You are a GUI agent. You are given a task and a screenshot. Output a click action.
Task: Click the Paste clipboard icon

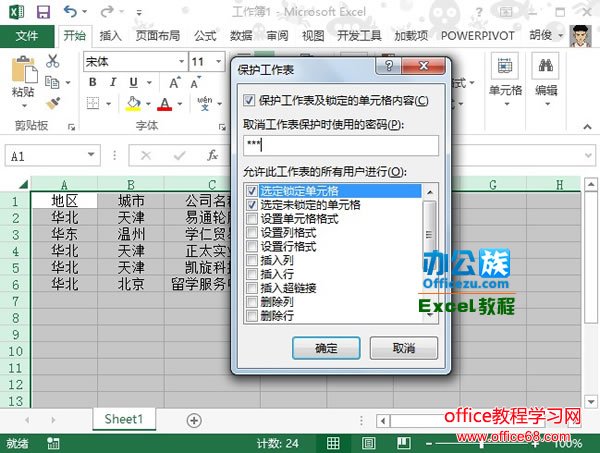coord(24,70)
